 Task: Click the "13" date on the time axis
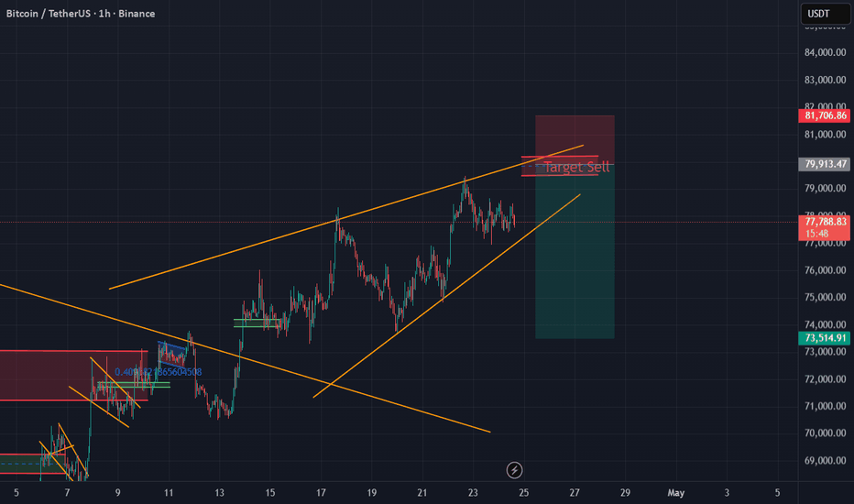(219, 493)
